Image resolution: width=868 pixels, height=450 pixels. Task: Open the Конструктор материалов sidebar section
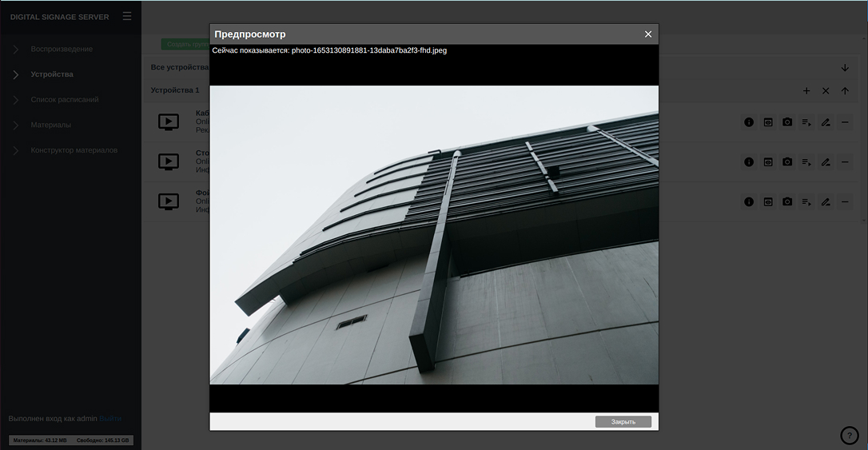pyautogui.click(x=74, y=150)
